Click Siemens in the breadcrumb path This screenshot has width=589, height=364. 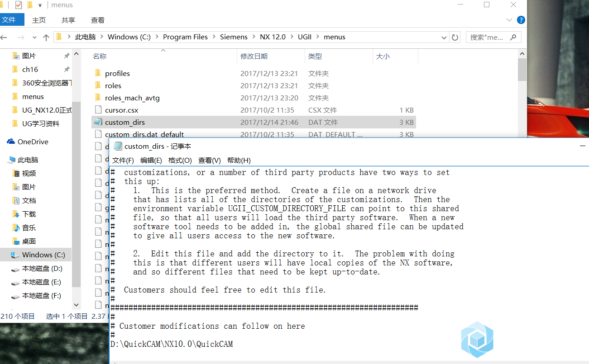tap(234, 37)
